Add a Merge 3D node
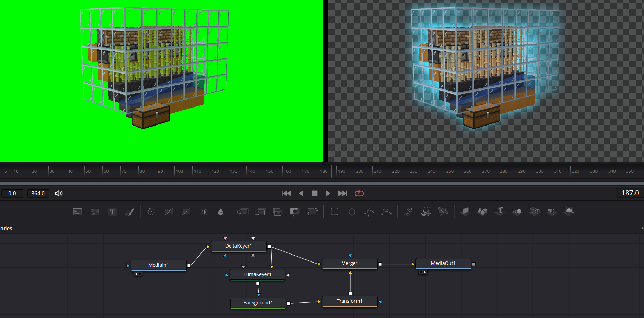 coord(517,212)
